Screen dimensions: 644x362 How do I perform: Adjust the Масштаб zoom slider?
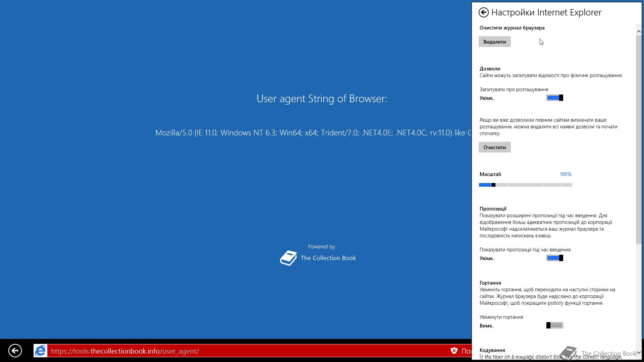[526, 185]
